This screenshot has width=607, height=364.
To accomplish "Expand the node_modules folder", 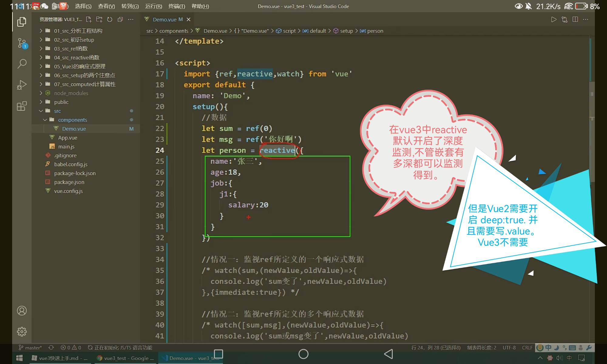I will point(71,93).
